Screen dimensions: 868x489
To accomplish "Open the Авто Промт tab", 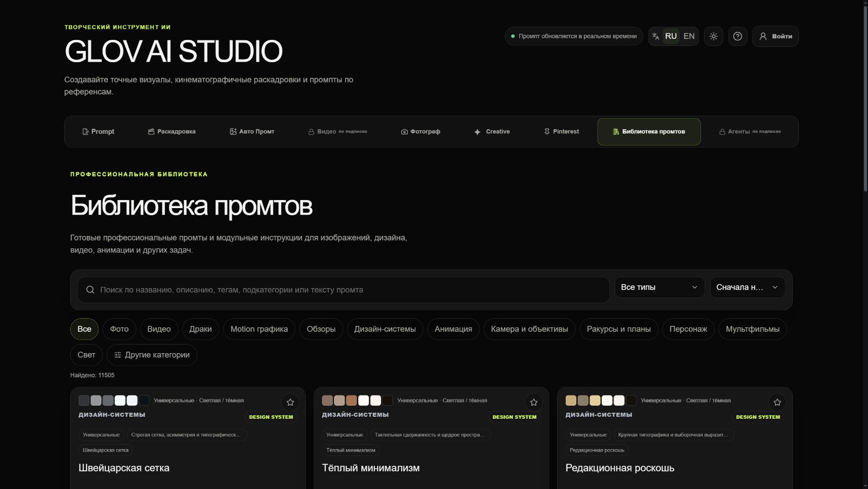I will [252, 131].
